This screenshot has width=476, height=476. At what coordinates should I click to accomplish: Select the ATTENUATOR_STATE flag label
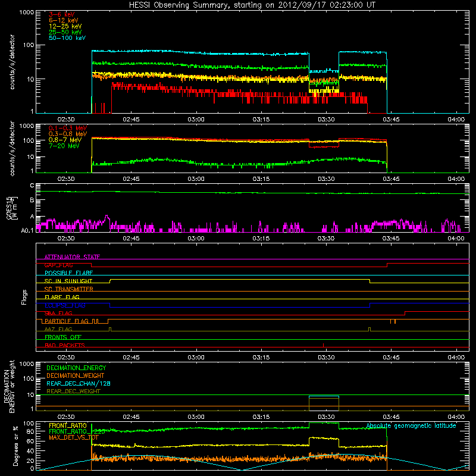(x=72, y=257)
